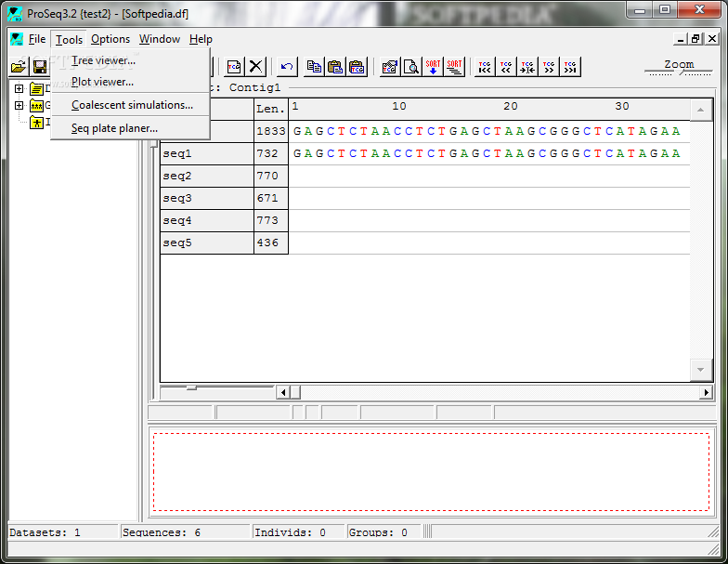Click the new TCG sequence icon
Screen dimensions: 728x564
point(234,67)
